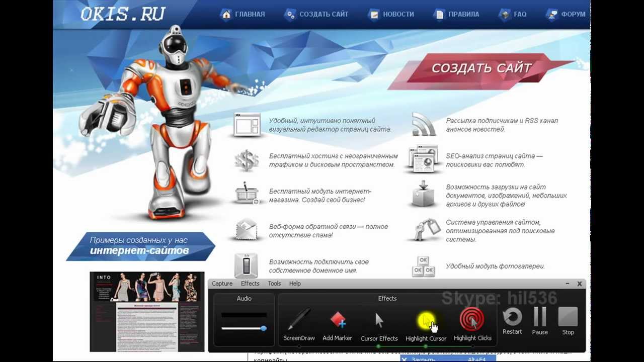Open СОЗДАТЬ САЙТ in the navigation bar

coord(324,14)
